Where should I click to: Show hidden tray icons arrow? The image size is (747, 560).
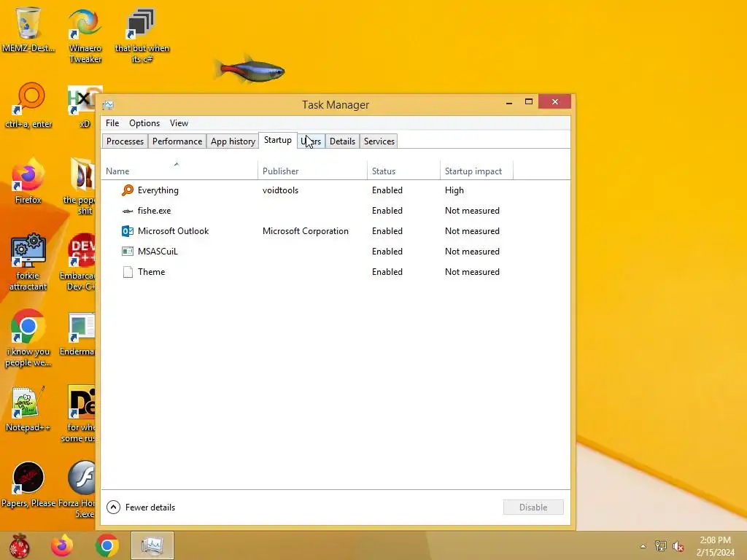643,546
